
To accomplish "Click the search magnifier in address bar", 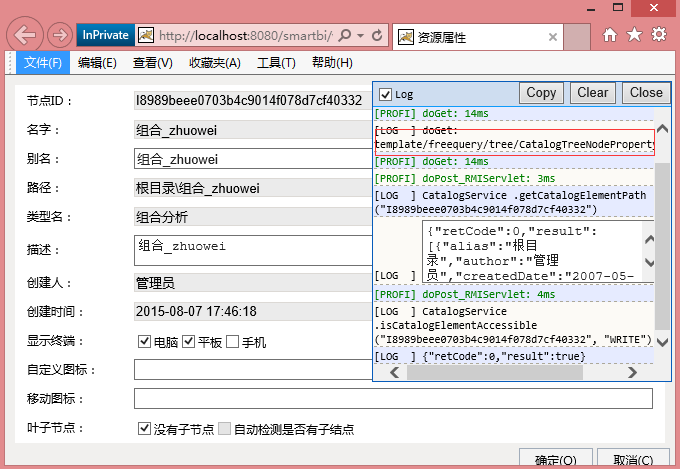I will (x=344, y=35).
